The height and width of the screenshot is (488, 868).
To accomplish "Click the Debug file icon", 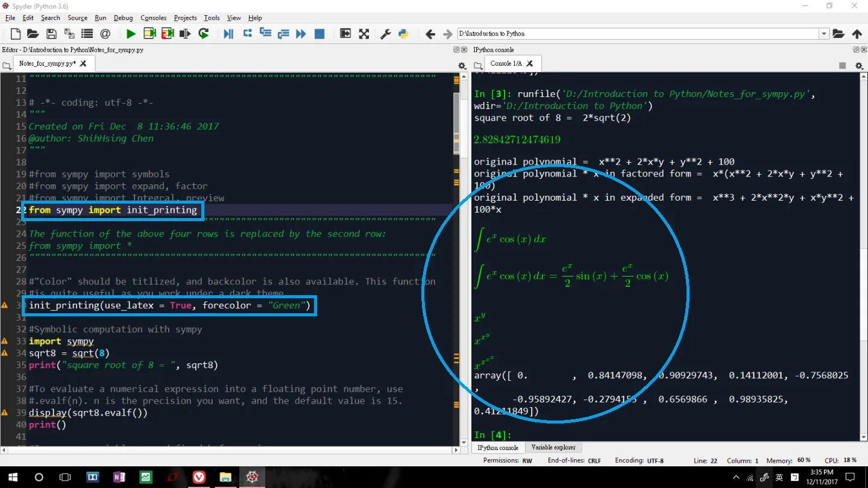I will (228, 34).
